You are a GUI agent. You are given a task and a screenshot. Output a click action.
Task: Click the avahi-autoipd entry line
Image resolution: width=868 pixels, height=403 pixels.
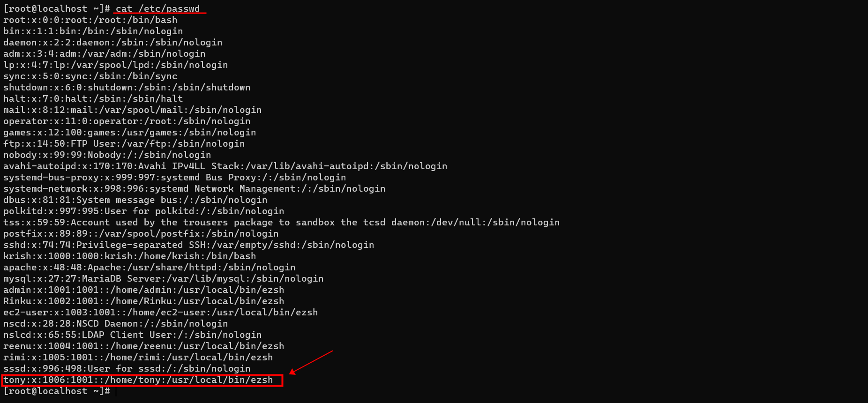(x=225, y=166)
